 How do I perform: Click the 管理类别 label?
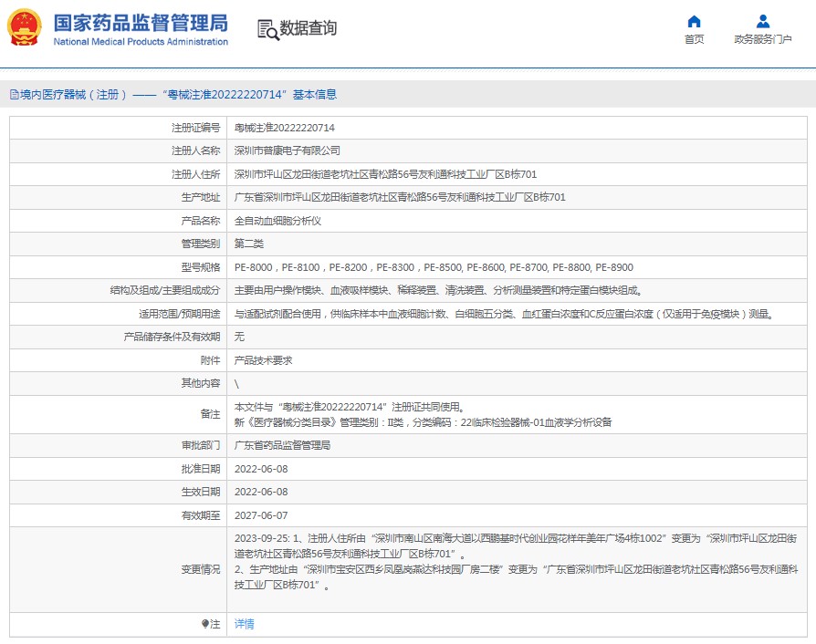click(x=201, y=244)
